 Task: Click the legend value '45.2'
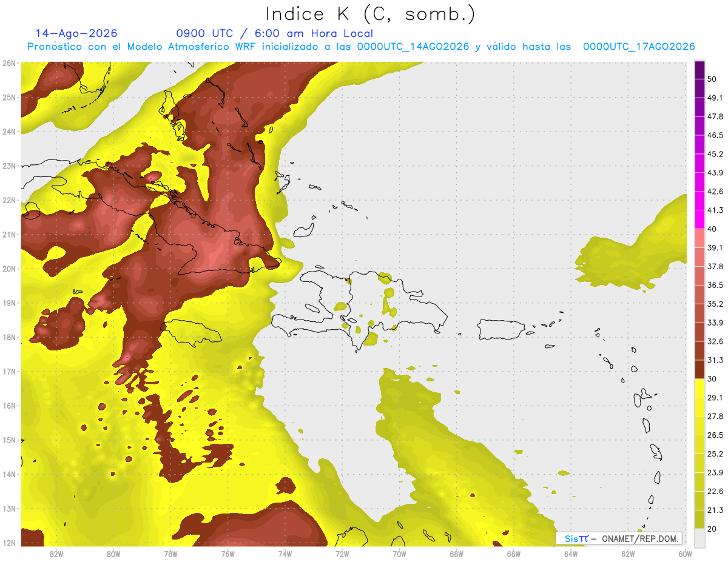[x=715, y=154]
